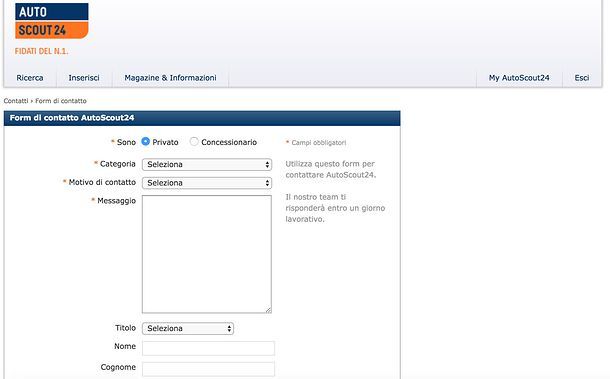Image resolution: width=610 pixels, height=379 pixels.
Task: Click the FIDATI DEL N.1. slogan
Action: click(41, 51)
